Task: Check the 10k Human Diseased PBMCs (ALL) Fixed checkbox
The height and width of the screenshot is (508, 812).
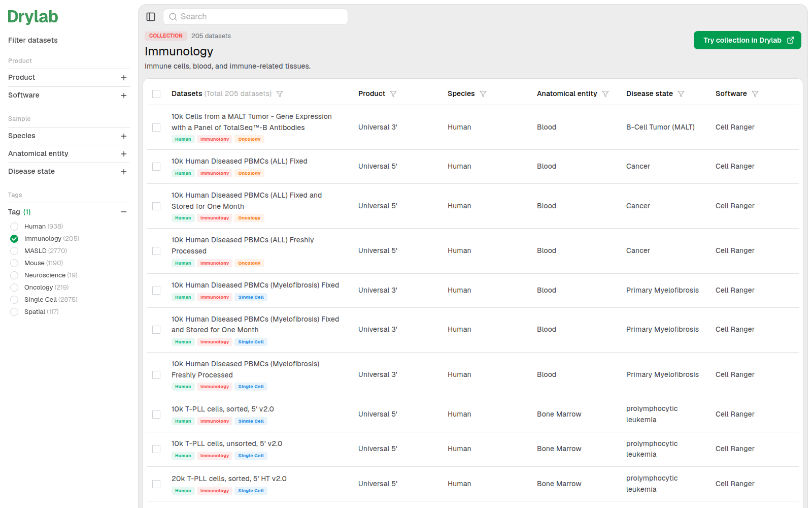Action: coord(156,167)
